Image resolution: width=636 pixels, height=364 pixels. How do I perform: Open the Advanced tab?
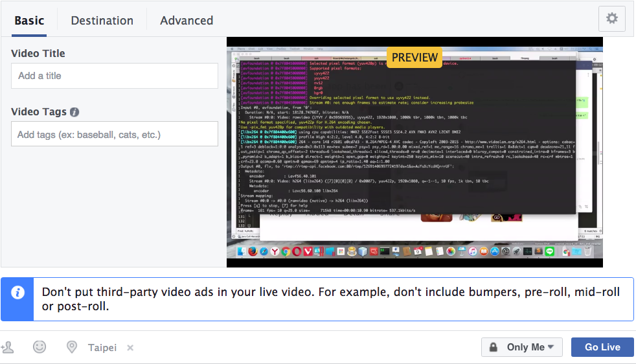tap(187, 20)
